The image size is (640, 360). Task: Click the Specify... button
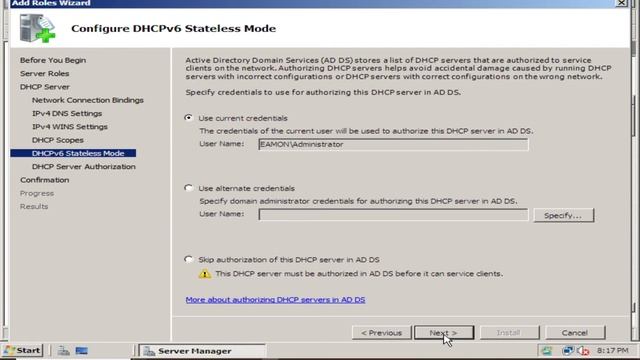pyautogui.click(x=563, y=216)
